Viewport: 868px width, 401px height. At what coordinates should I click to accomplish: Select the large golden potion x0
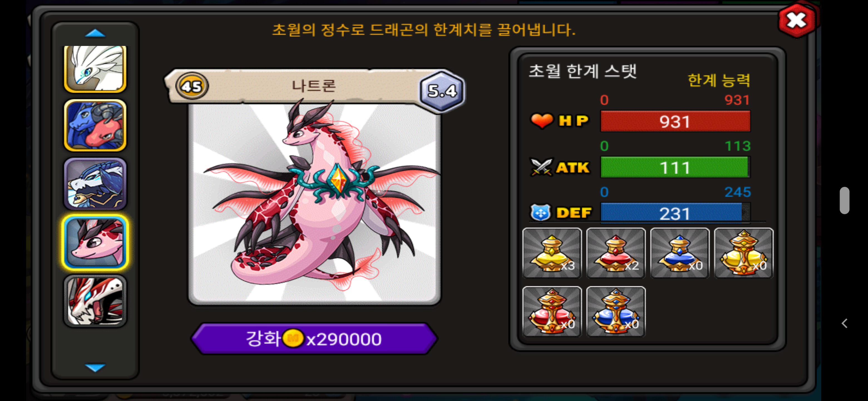(744, 253)
